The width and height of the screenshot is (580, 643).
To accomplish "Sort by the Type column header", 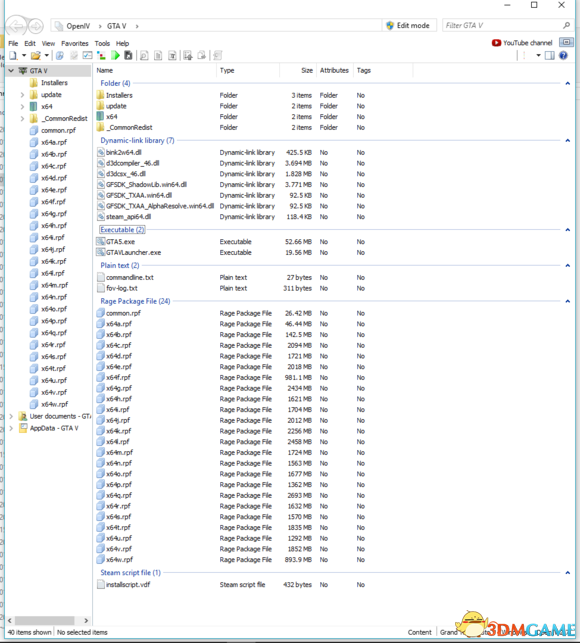I will click(227, 71).
